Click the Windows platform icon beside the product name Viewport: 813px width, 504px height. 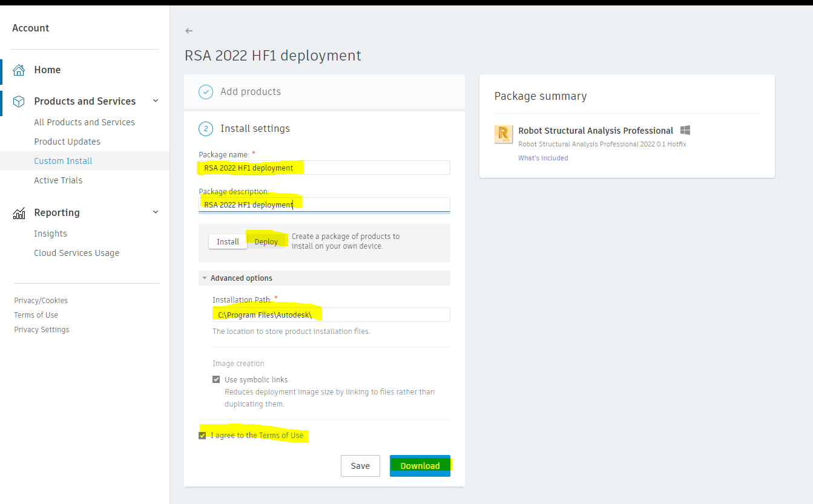coord(685,129)
